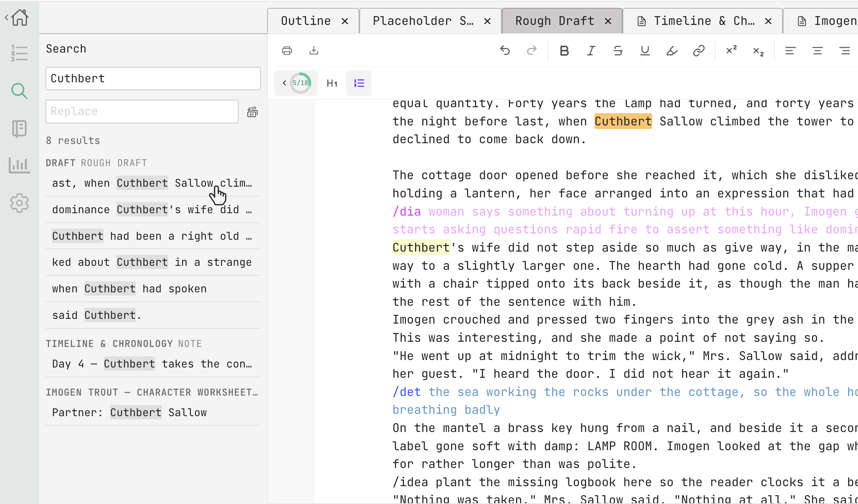Toggle the highlighter marker tool

coord(672,51)
